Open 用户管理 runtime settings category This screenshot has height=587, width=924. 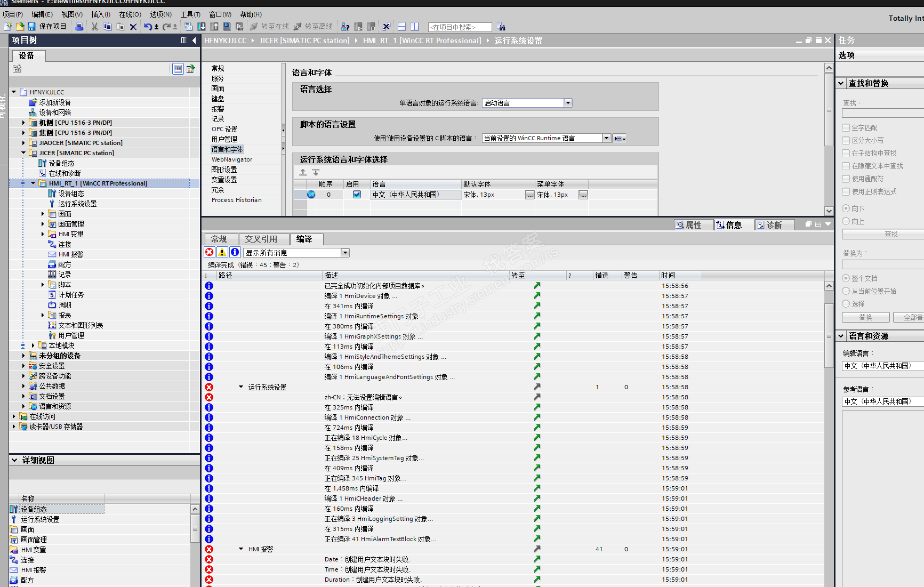(x=224, y=139)
